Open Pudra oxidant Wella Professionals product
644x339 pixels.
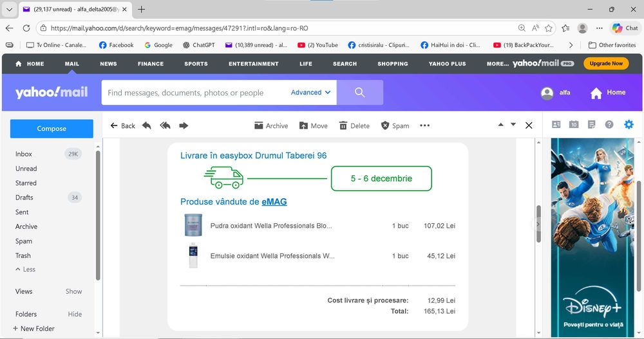pyautogui.click(x=271, y=226)
